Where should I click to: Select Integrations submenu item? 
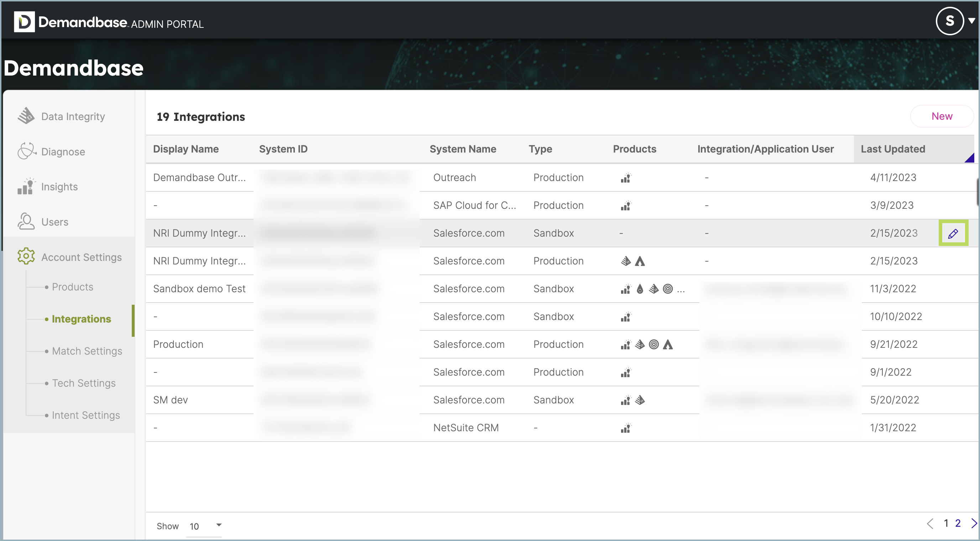(82, 319)
